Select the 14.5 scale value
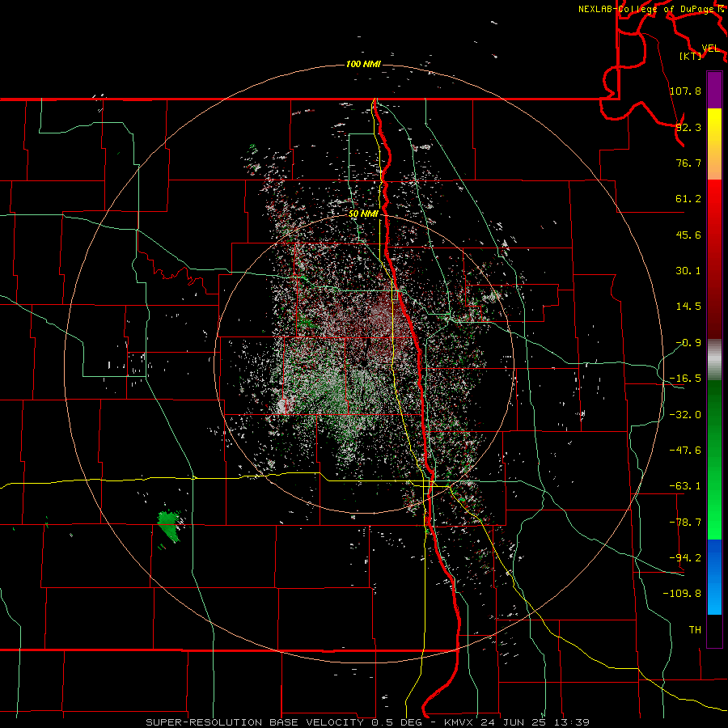The image size is (728, 728). [x=688, y=307]
